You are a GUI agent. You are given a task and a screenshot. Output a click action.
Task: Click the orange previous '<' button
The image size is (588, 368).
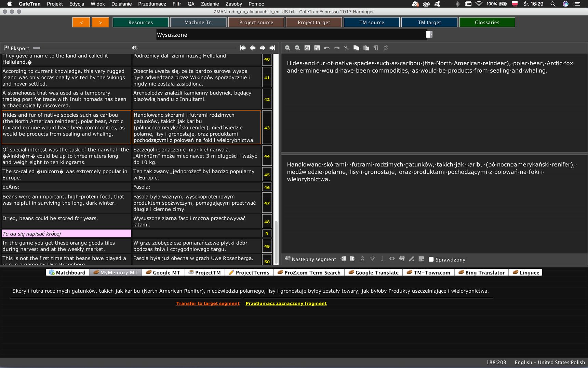pyautogui.click(x=81, y=22)
